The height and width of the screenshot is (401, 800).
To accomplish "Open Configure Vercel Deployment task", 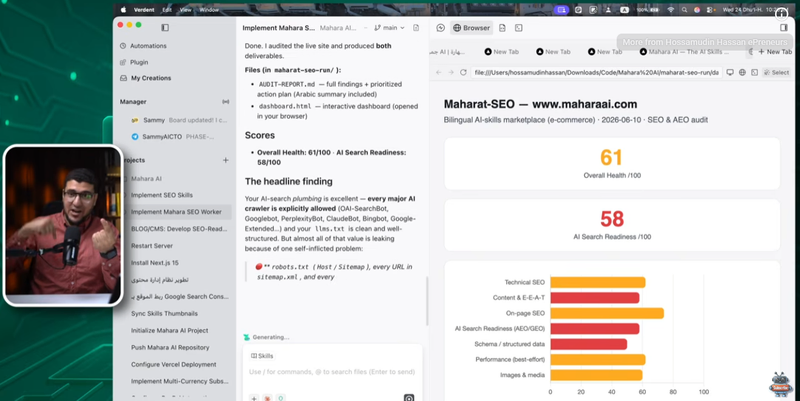I will coord(173,364).
